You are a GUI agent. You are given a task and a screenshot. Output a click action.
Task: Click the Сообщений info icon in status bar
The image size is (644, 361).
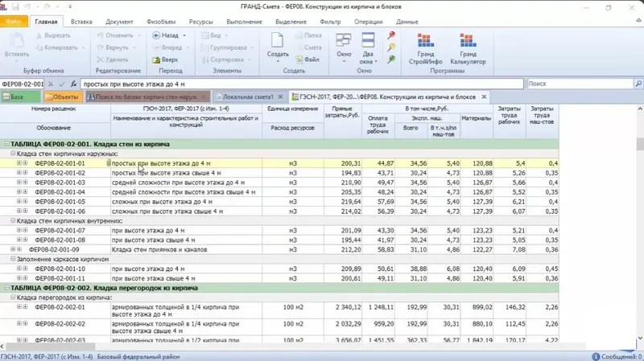(596, 357)
